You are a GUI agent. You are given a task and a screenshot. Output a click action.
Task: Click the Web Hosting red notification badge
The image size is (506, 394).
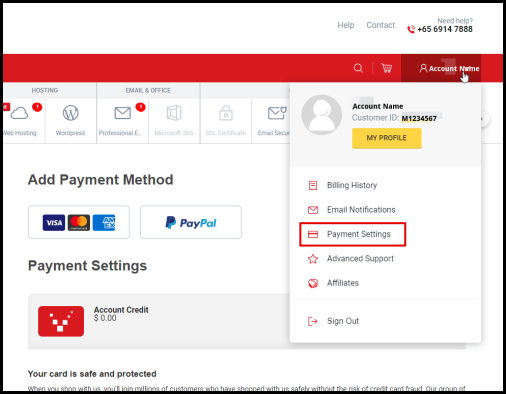coord(37,107)
